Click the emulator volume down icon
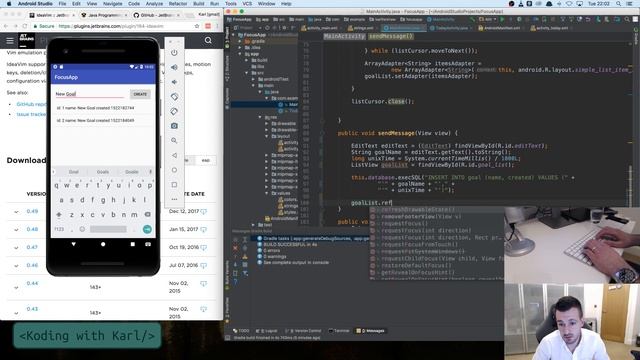 [x=174, y=82]
